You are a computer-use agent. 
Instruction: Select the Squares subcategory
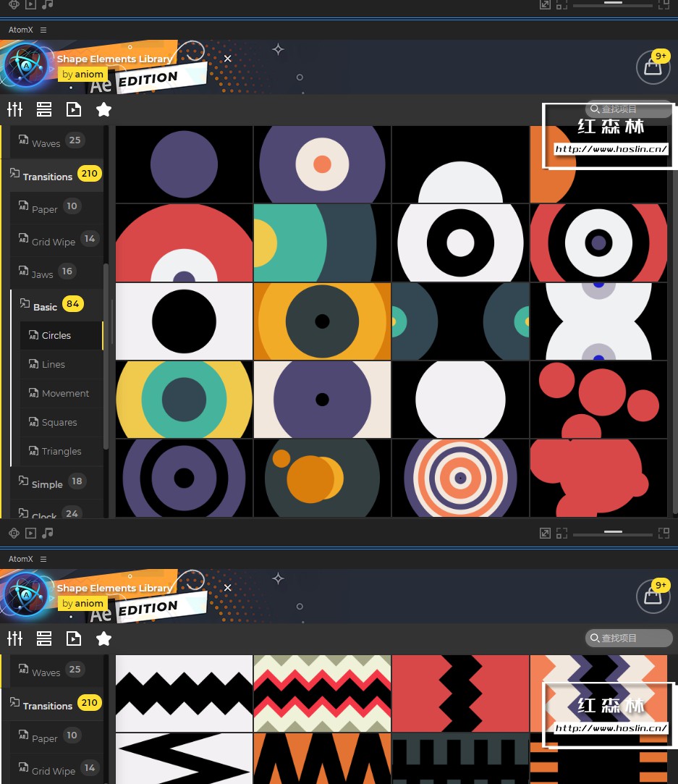[x=61, y=423]
